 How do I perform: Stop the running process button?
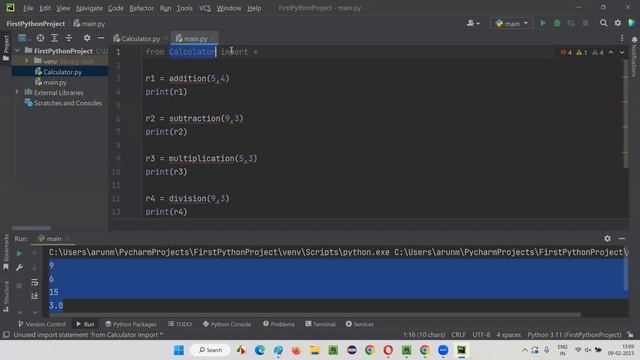point(19,285)
